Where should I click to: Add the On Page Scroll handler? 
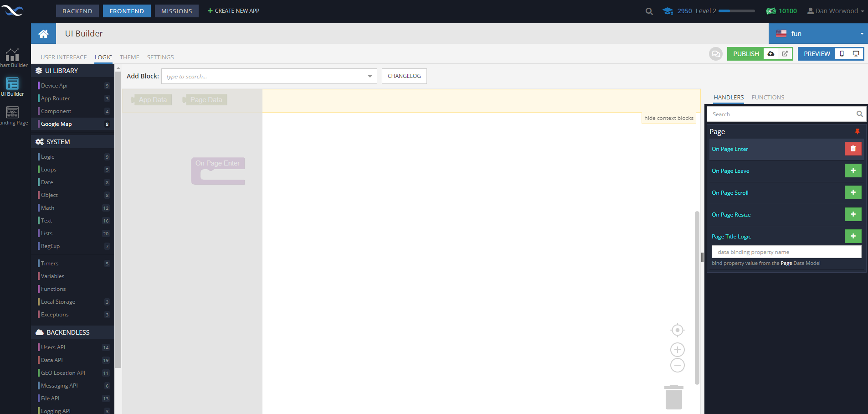[x=853, y=192]
